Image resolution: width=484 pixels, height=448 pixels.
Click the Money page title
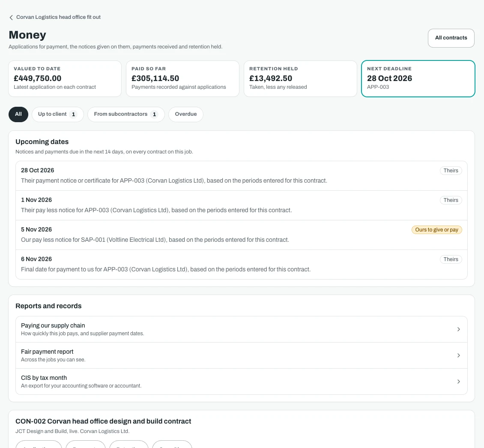(x=27, y=35)
